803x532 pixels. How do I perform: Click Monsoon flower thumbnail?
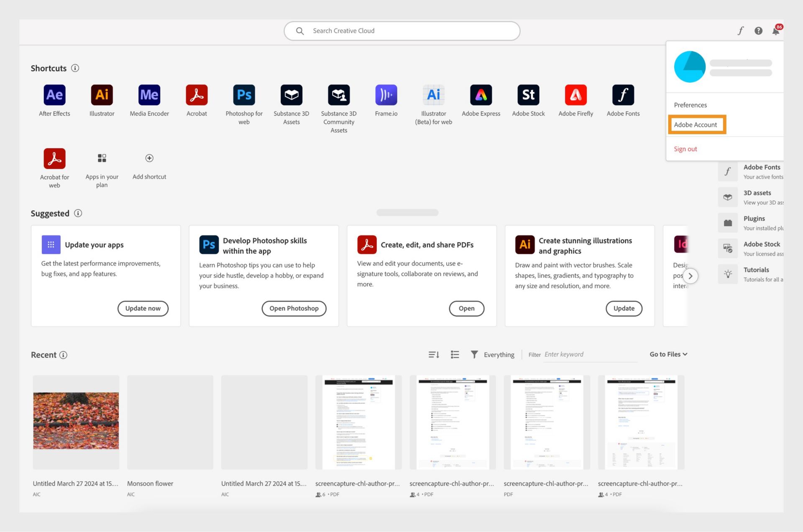click(170, 422)
